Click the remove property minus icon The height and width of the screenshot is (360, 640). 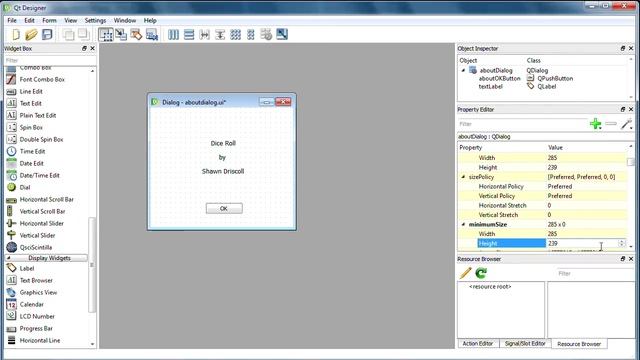[611, 124]
